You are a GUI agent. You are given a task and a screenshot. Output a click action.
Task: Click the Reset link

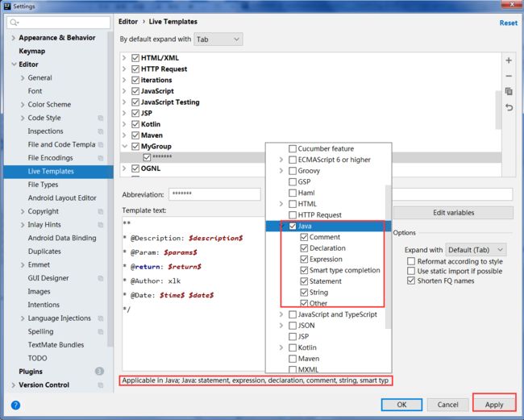(x=509, y=23)
